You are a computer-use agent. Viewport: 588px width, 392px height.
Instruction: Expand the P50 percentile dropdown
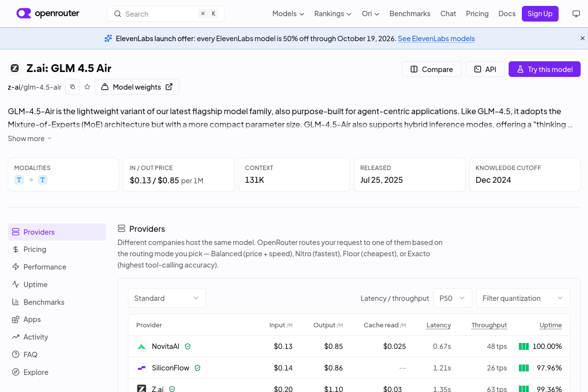(x=453, y=298)
